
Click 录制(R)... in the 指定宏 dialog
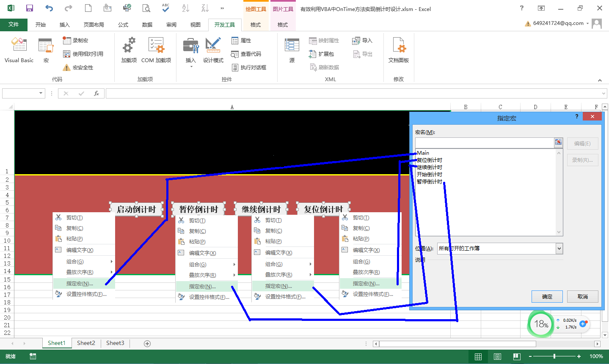click(x=582, y=160)
